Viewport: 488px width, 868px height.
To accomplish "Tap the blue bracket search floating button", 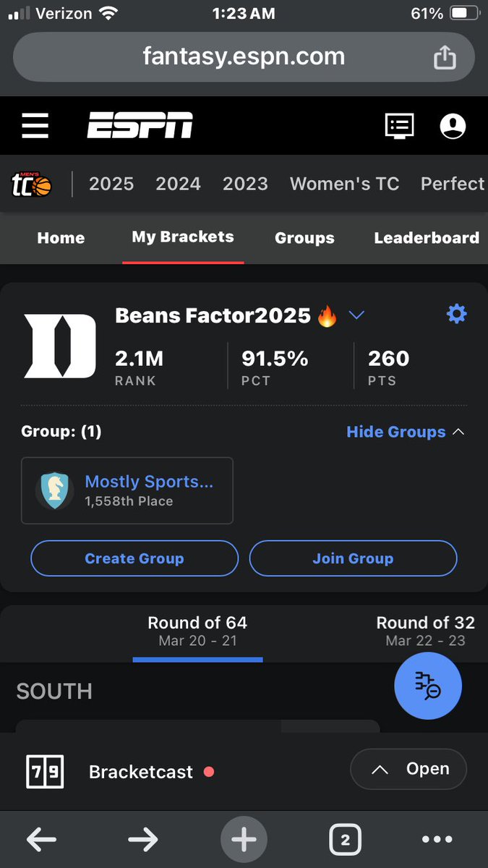I will point(428,685).
